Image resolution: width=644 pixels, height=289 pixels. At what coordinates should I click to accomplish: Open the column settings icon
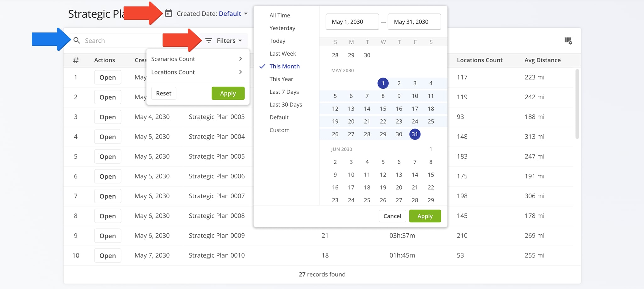[x=568, y=41]
